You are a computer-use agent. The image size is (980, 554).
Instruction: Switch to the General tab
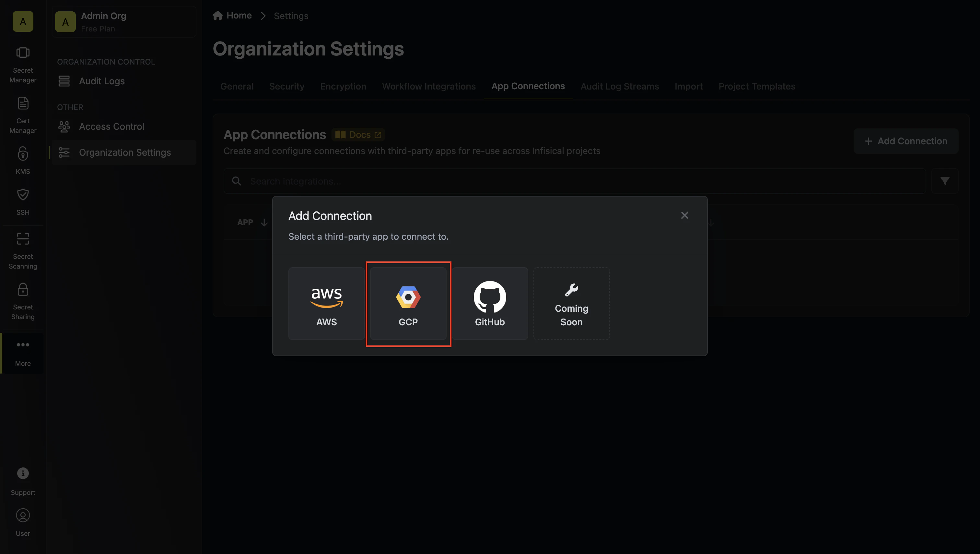point(237,86)
